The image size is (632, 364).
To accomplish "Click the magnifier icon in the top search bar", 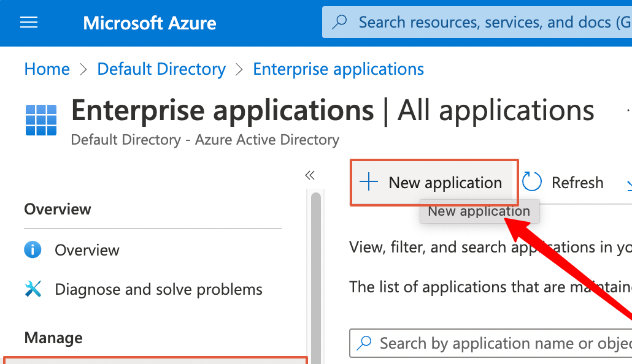I will (x=339, y=21).
